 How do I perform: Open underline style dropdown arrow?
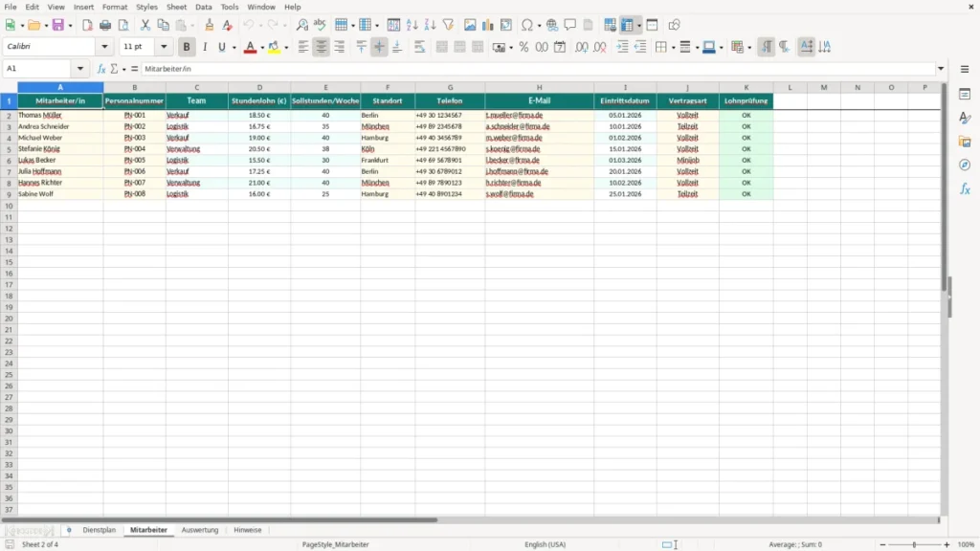click(x=234, y=48)
